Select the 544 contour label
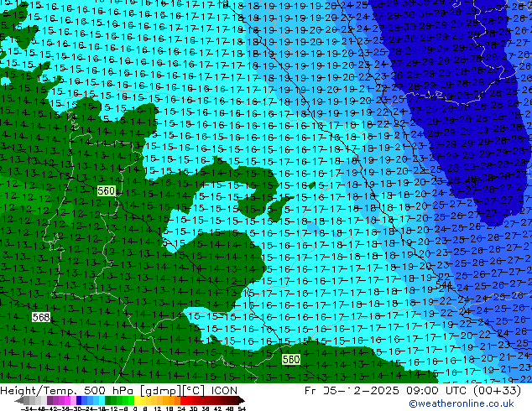 point(443,284)
